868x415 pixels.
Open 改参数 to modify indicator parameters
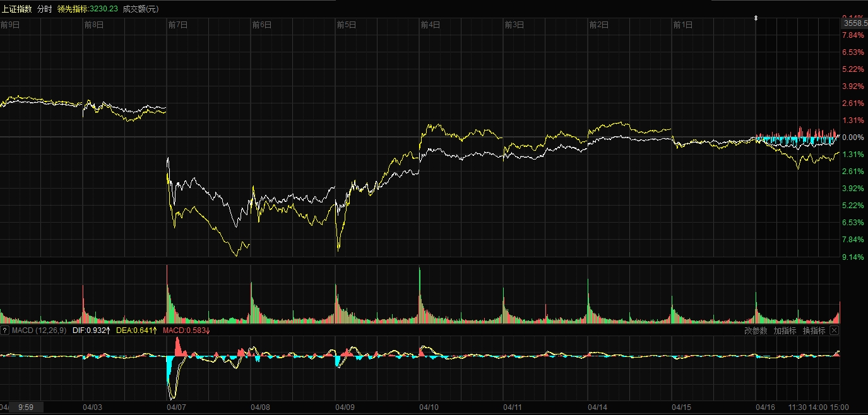point(756,330)
